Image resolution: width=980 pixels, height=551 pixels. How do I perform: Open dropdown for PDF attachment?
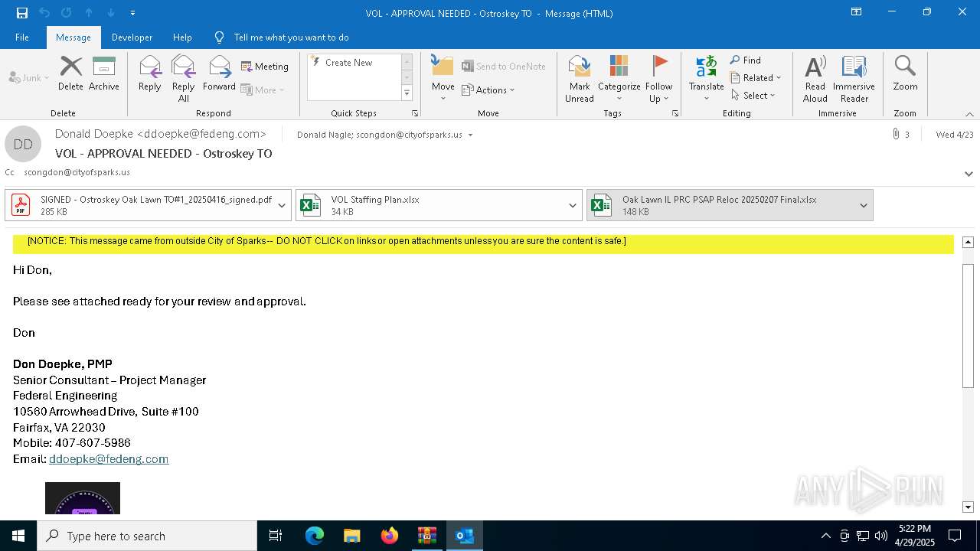click(282, 205)
